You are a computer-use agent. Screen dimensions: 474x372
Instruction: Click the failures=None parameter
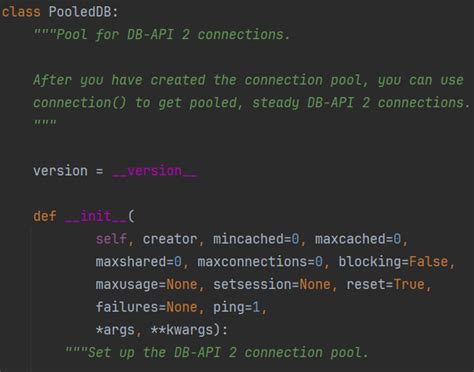tap(146, 307)
